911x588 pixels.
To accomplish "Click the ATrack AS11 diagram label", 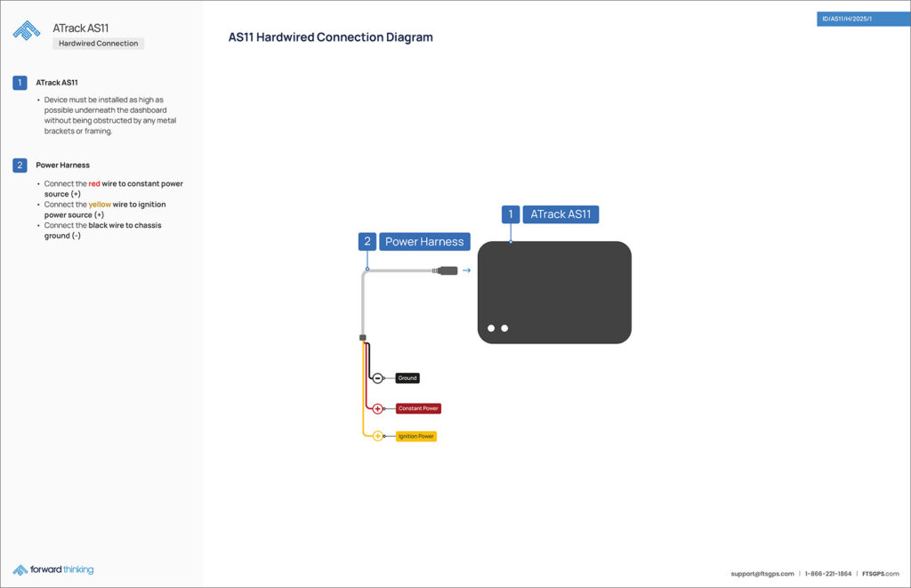I will click(560, 214).
